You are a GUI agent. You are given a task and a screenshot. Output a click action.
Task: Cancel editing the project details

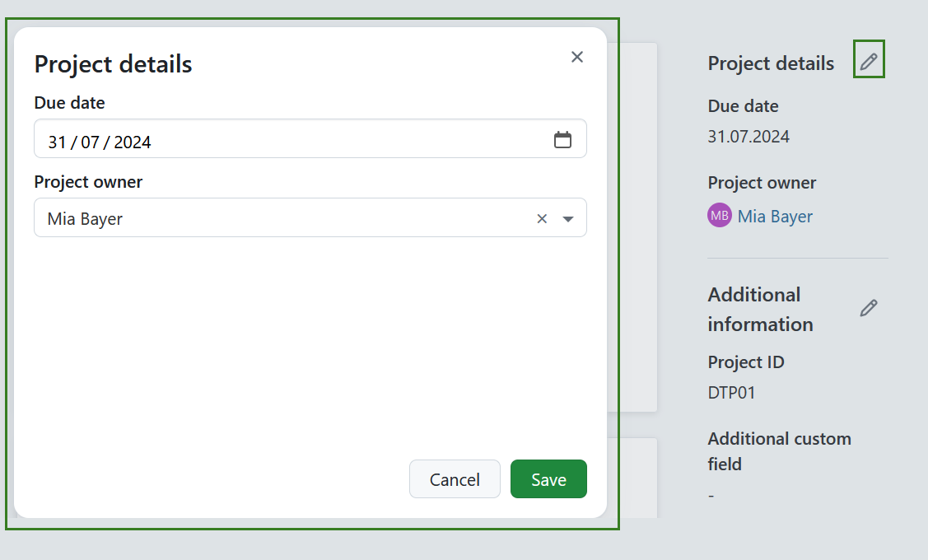[455, 479]
